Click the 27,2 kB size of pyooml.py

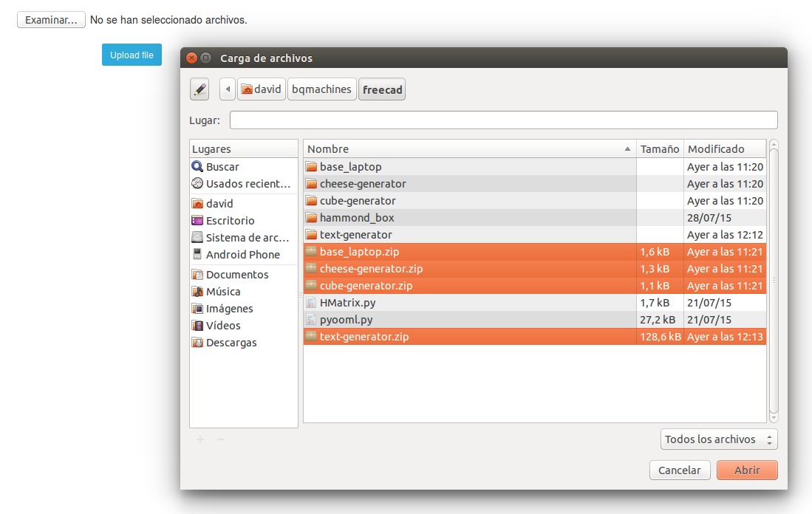[658, 319]
